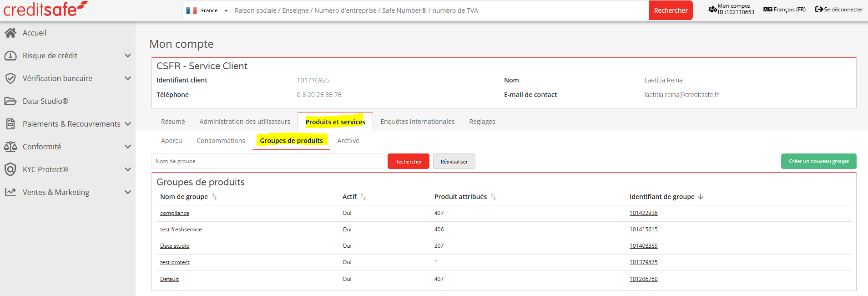Open the Résumé tab
868x296 pixels.
(x=173, y=122)
